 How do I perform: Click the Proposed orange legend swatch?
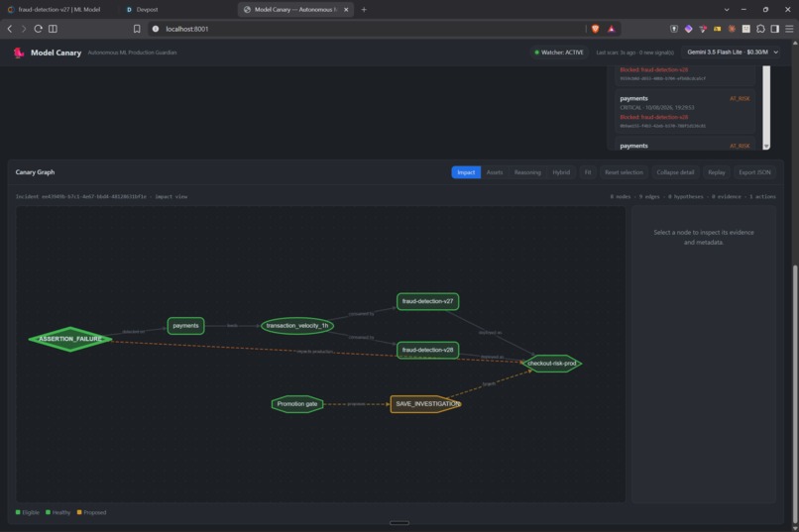[79, 512]
